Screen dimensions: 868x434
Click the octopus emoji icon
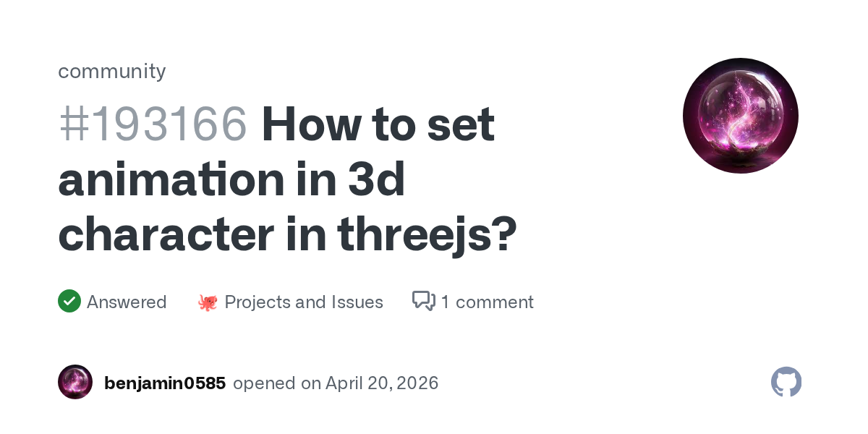coord(208,302)
